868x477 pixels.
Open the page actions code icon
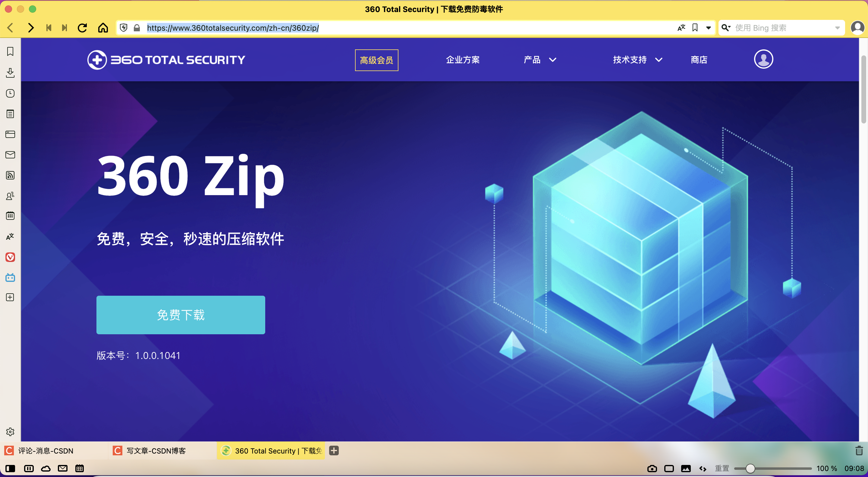[703, 468]
